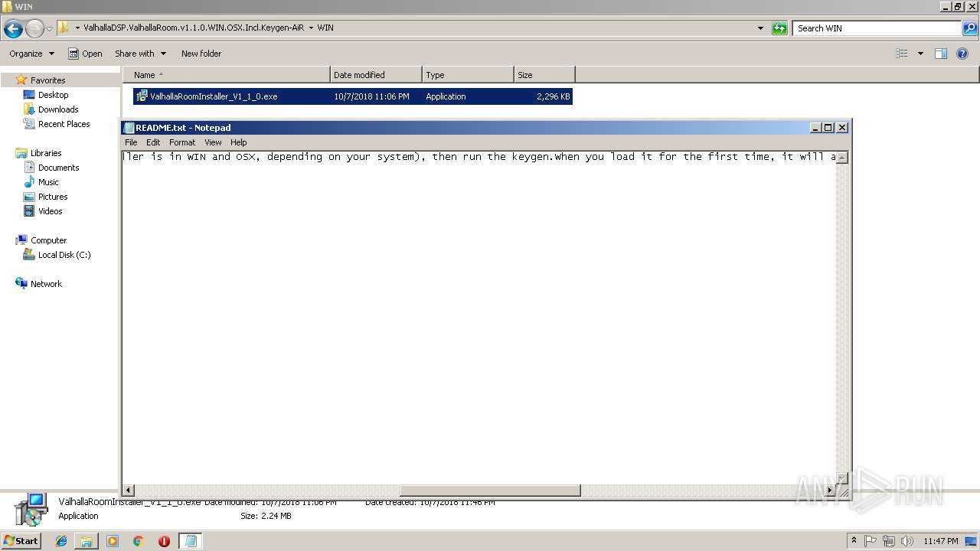
Task: Open Windows Explorer taskbar icon
Action: [87, 541]
